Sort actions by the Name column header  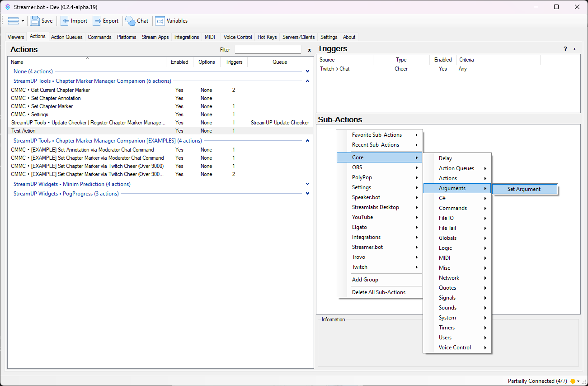[87, 62]
